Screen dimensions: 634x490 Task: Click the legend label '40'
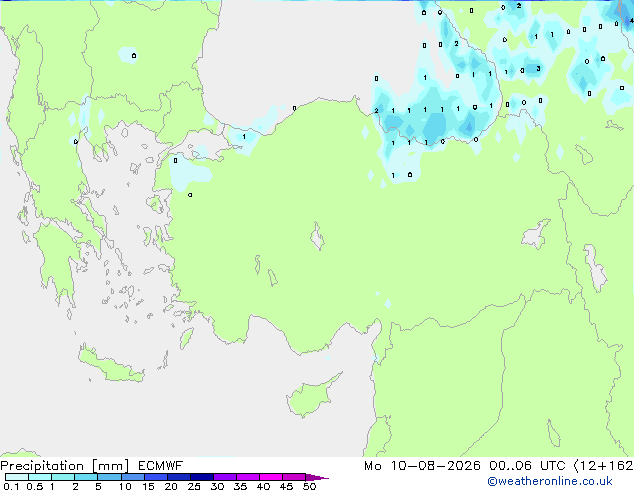click(264, 486)
